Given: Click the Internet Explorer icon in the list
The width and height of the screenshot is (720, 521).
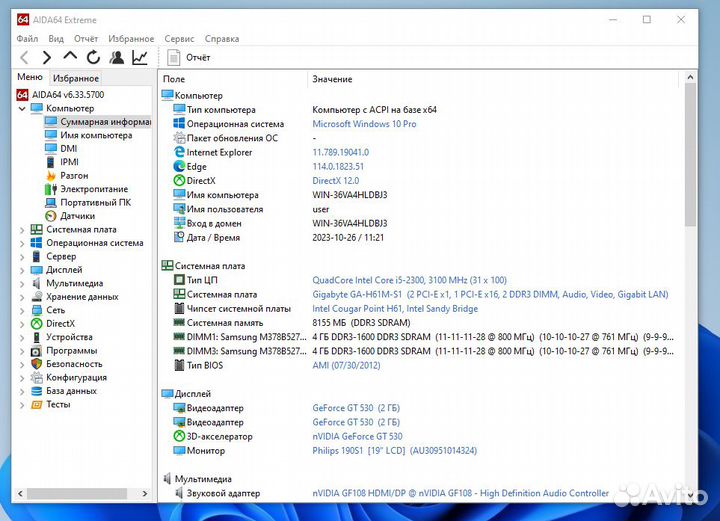Looking at the screenshot, I should click(179, 152).
